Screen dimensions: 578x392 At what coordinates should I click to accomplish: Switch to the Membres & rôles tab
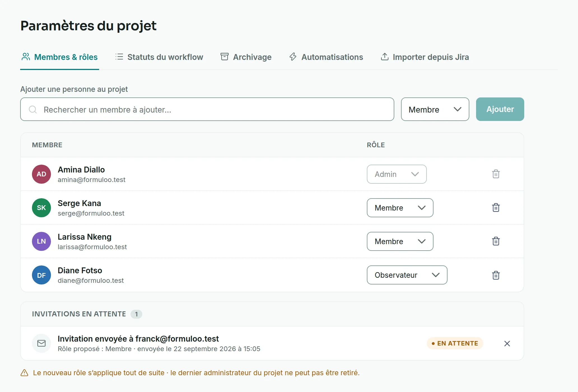(x=60, y=57)
